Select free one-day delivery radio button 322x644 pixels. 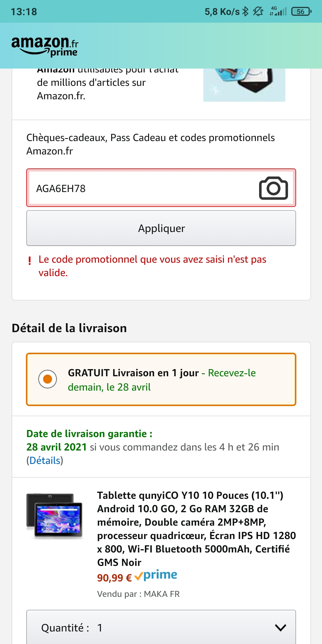coord(48,379)
